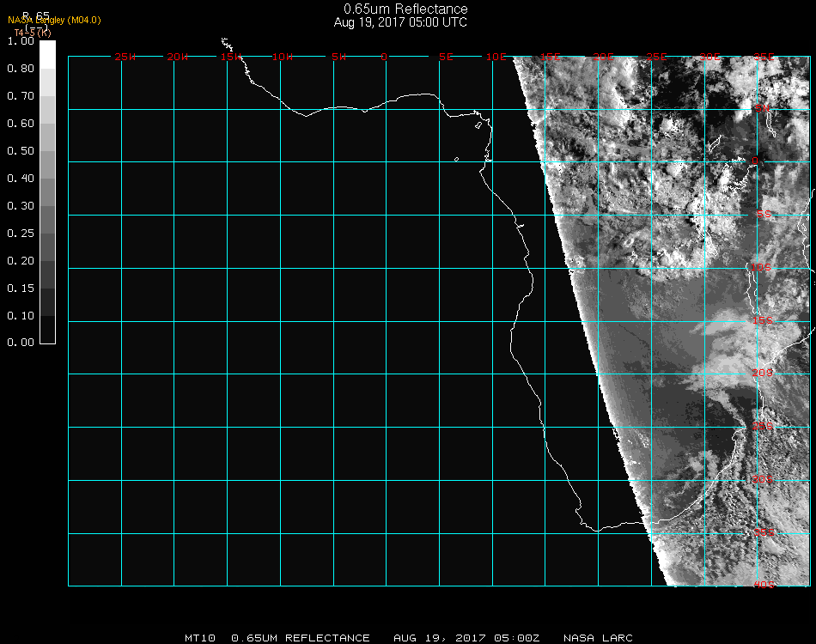This screenshot has height=644, width=816.
Task: Select the "AUG 19, 2017 05:00Z" footer text
Action: point(466,638)
